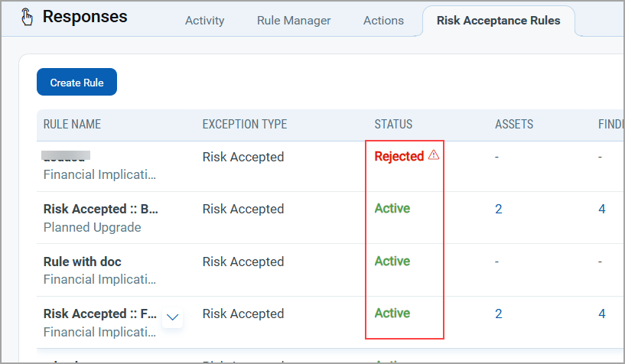Open the 'Rule with doc' rule
The height and width of the screenshot is (364, 625).
coord(83,262)
